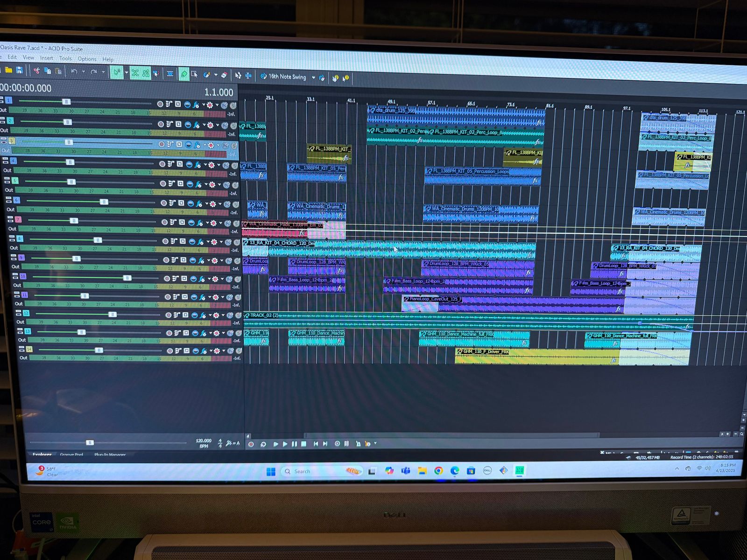This screenshot has height=560, width=747.
Task: Click Go to Start transport button
Action: coord(316,444)
